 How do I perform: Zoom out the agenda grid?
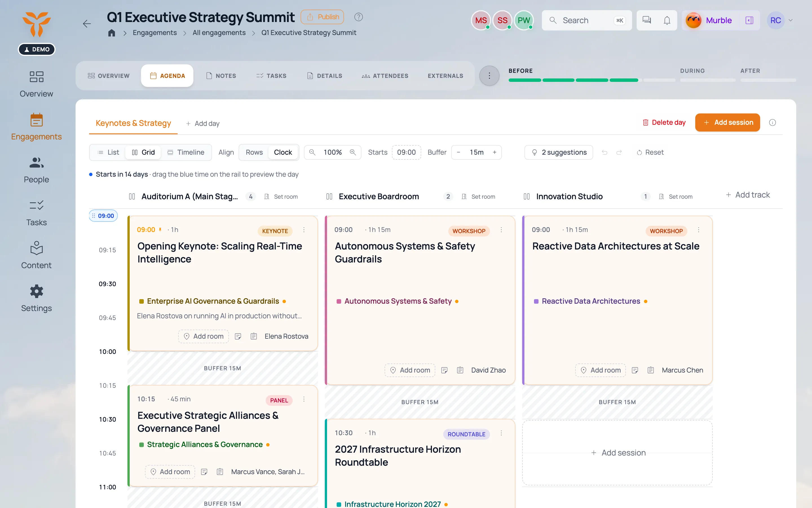click(312, 152)
